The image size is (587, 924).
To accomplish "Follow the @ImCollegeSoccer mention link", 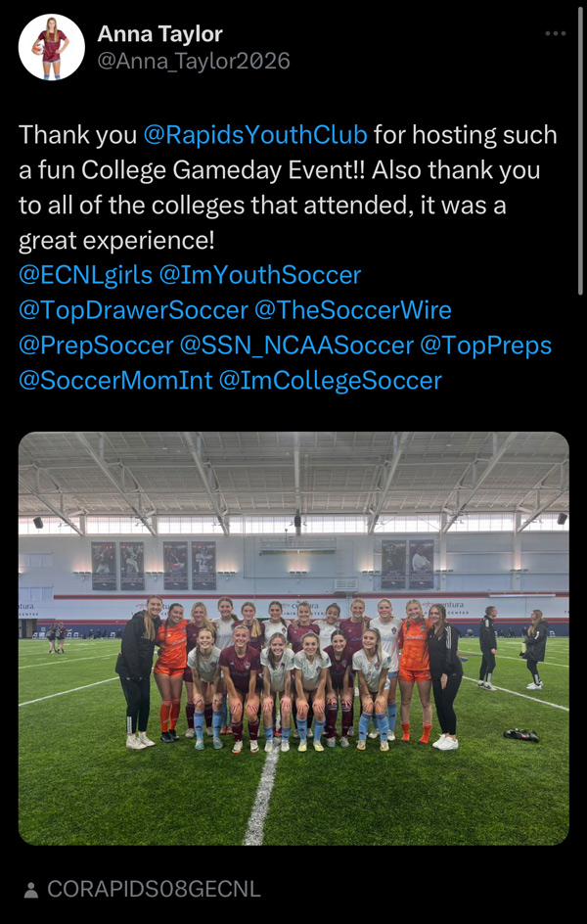I will [x=330, y=380].
